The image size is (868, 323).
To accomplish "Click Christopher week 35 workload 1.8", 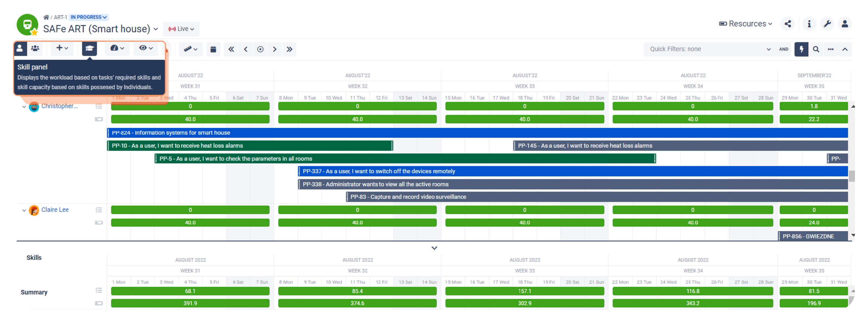I will coord(814,107).
